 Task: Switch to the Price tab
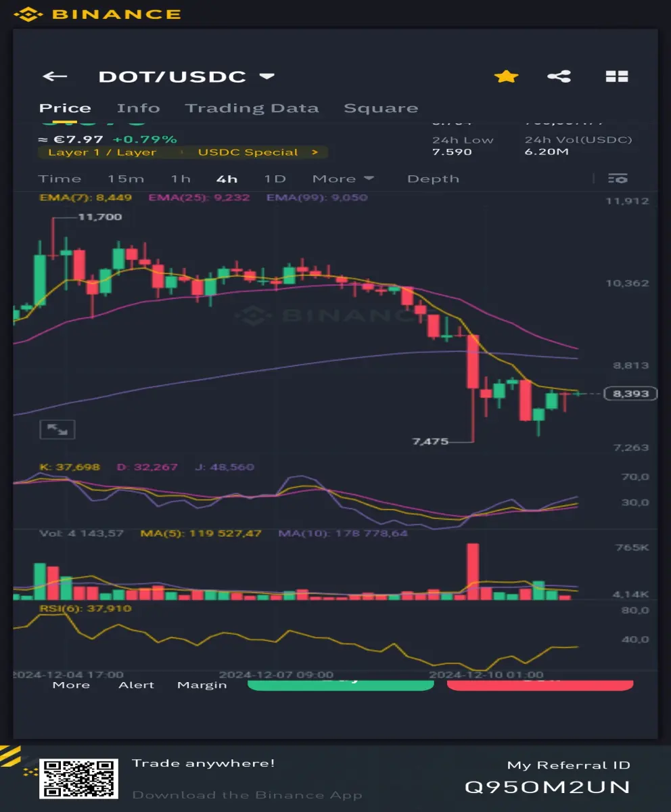(x=65, y=108)
